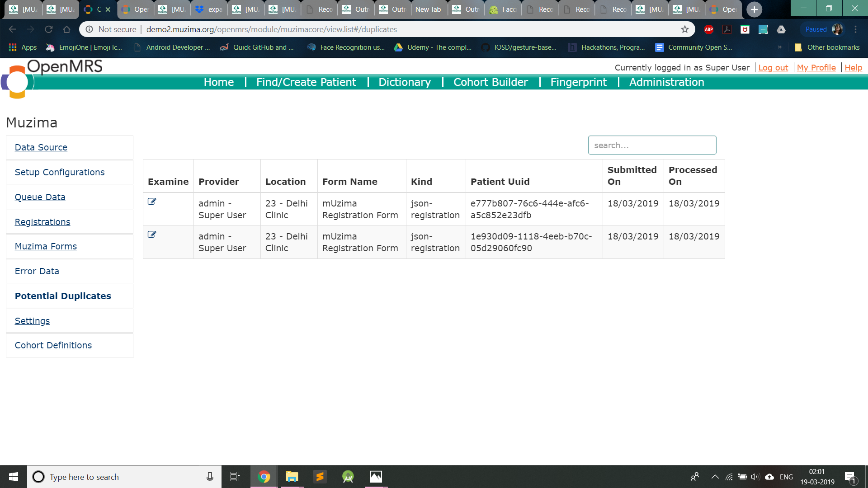Open a new browser tab
This screenshot has width=868, height=488.
(x=754, y=9)
